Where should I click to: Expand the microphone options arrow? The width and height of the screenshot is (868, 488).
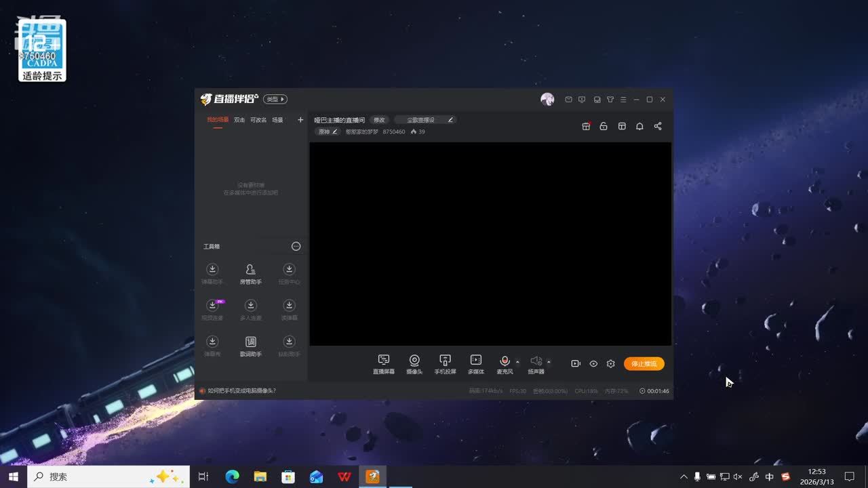click(517, 361)
